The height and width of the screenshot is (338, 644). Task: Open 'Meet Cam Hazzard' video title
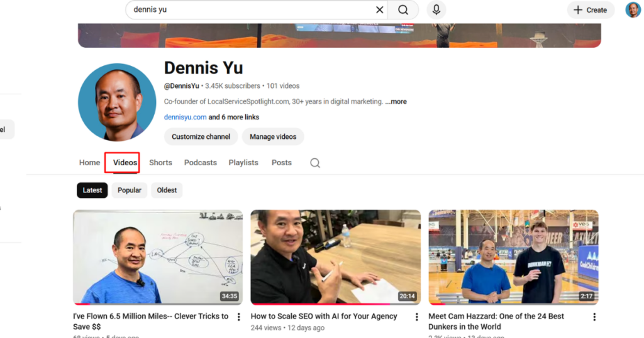coord(496,322)
